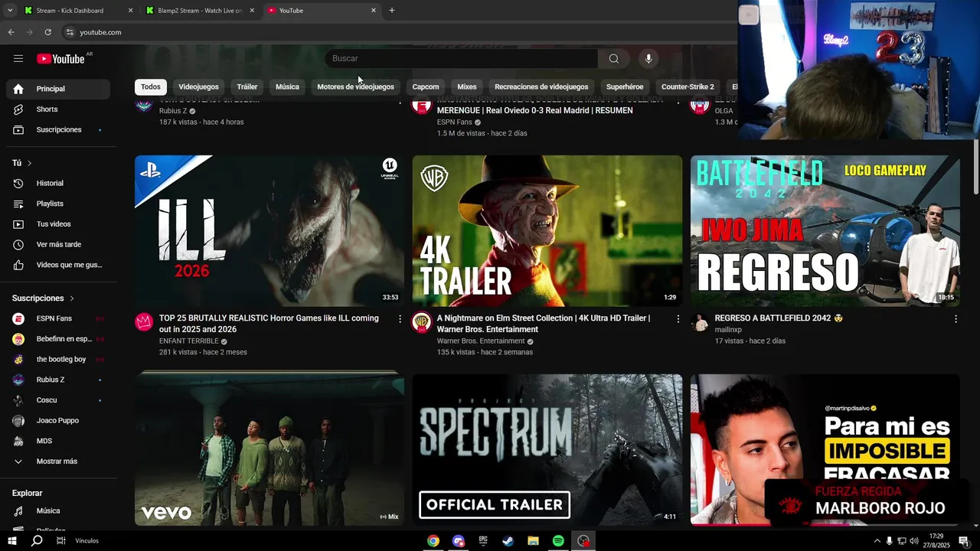
Task: Open mailinxp channel avatar
Action: [700, 321]
